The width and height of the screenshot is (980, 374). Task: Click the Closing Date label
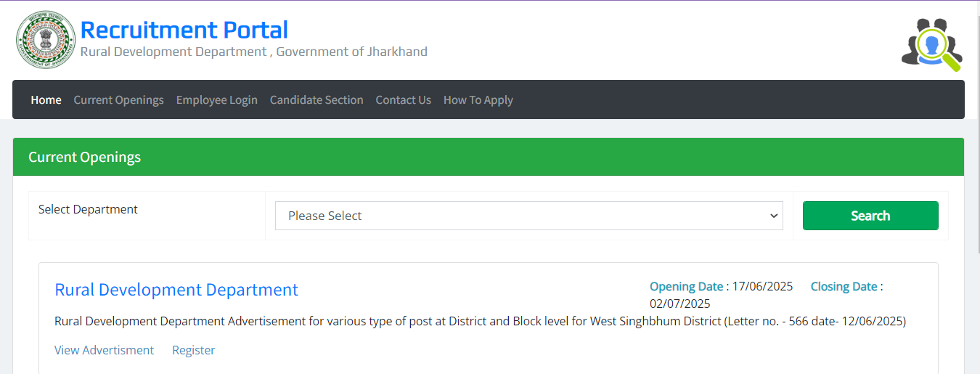click(x=844, y=286)
